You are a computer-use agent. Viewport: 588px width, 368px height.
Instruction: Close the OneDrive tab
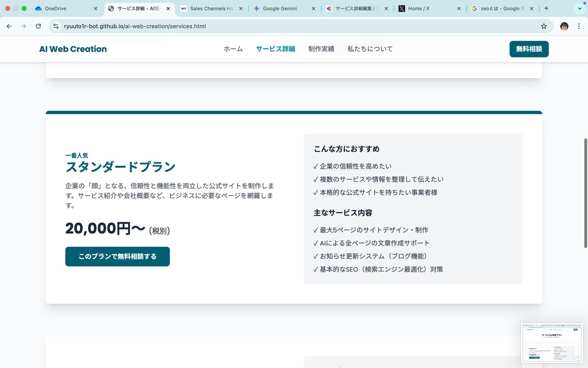point(95,9)
